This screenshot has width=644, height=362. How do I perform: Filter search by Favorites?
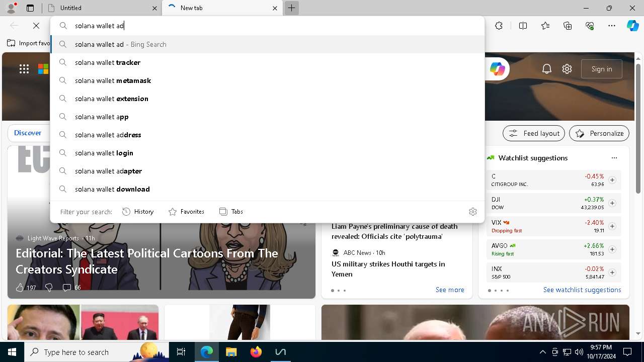pos(186,212)
